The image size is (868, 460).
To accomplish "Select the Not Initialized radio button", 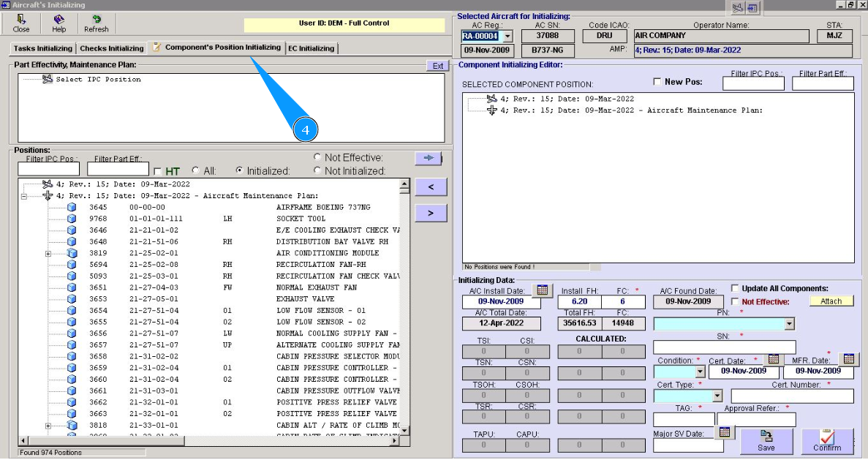I will tap(317, 170).
